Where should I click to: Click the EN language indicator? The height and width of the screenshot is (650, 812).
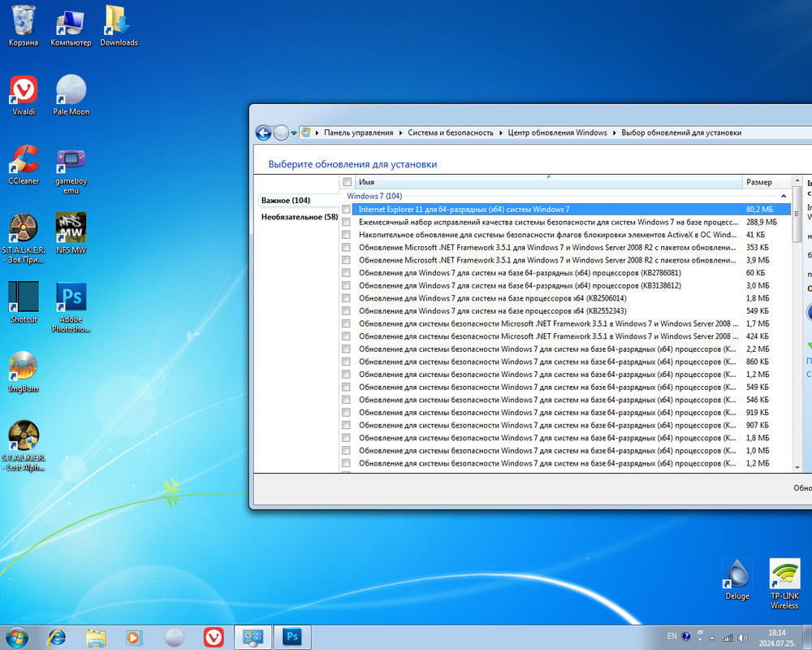(x=672, y=636)
